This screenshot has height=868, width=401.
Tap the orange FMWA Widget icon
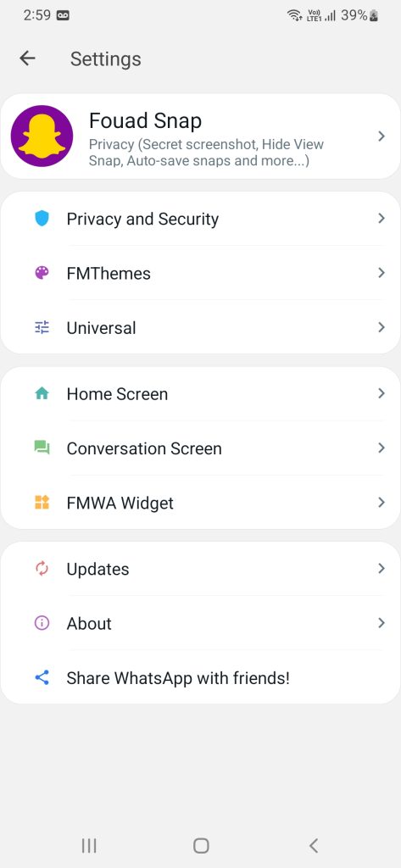coord(42,503)
